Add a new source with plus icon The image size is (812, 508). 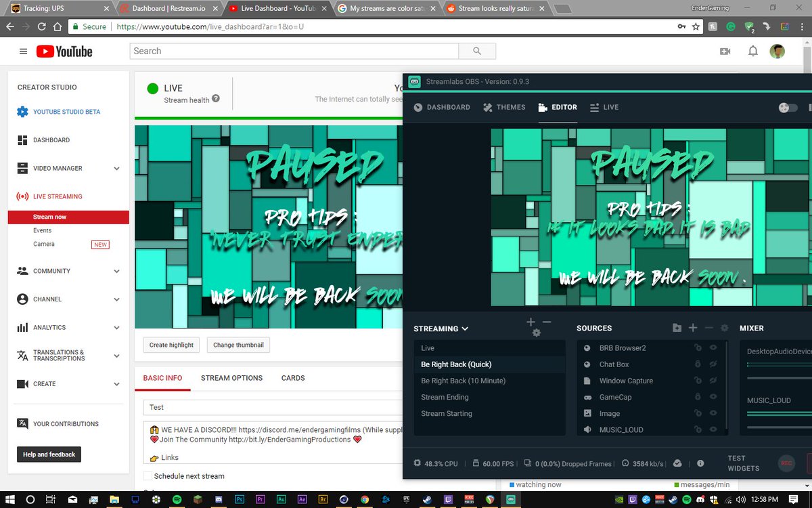coord(693,328)
